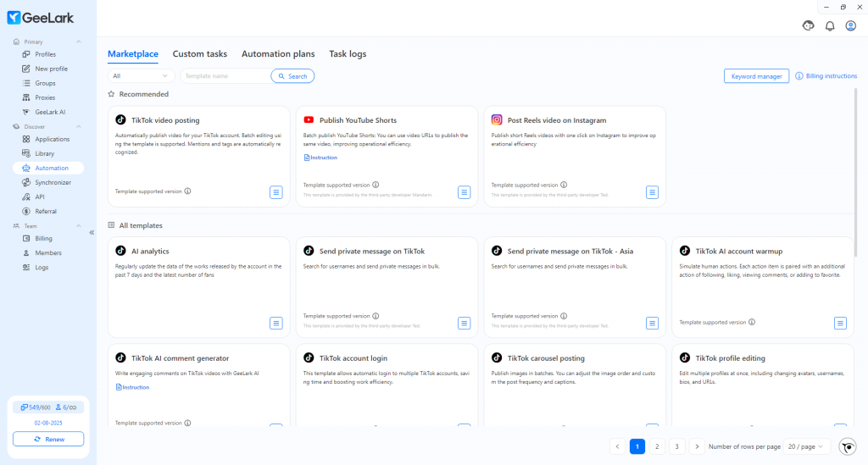Image resolution: width=868 pixels, height=465 pixels.
Task: Click the GeeLark logo
Action: [41, 18]
